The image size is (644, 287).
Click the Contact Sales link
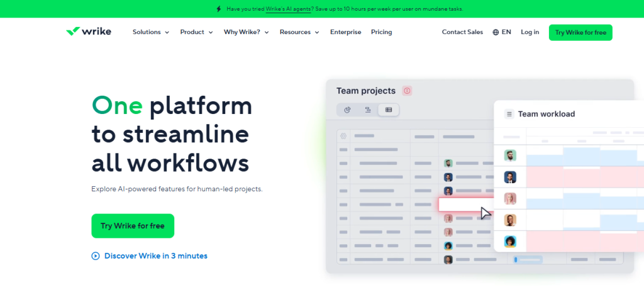pyautogui.click(x=462, y=32)
